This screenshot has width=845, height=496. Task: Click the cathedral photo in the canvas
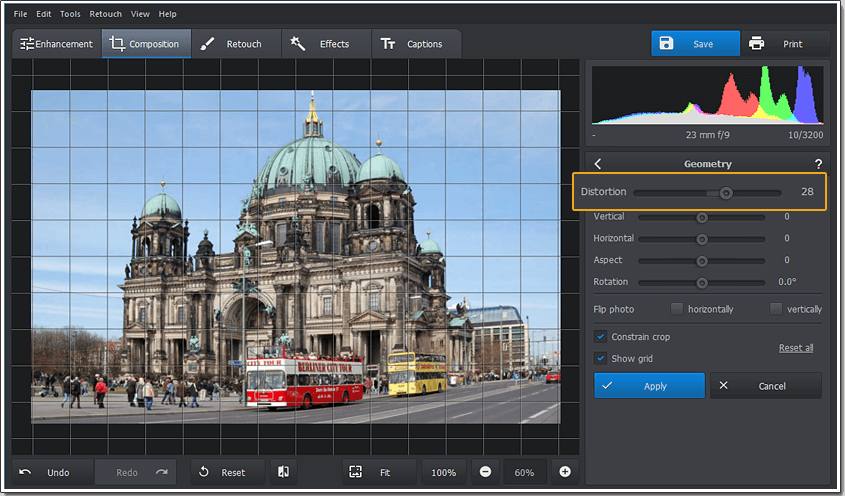296,257
